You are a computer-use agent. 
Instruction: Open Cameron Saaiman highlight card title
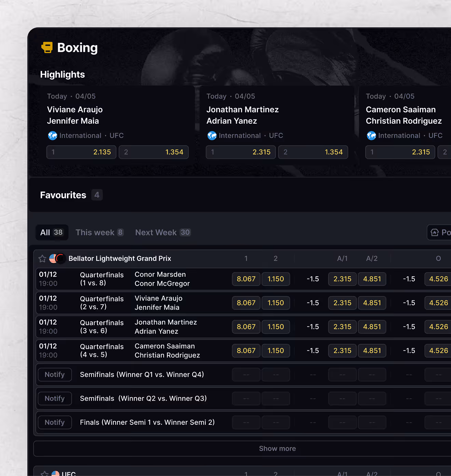(404, 115)
